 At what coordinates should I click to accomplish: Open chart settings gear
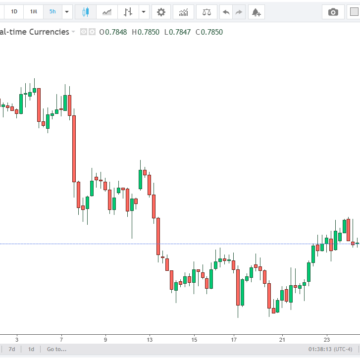tap(161, 12)
